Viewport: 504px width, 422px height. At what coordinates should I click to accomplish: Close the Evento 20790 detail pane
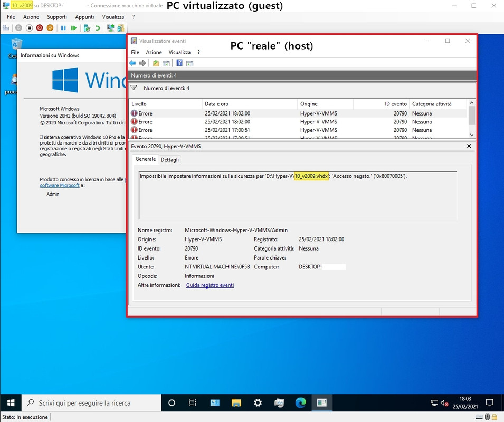click(469, 146)
